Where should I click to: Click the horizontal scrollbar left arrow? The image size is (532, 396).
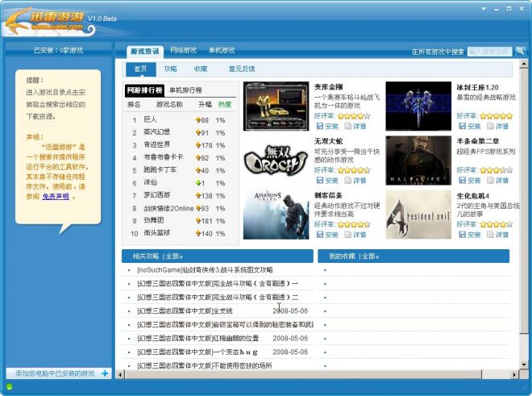tap(120, 374)
